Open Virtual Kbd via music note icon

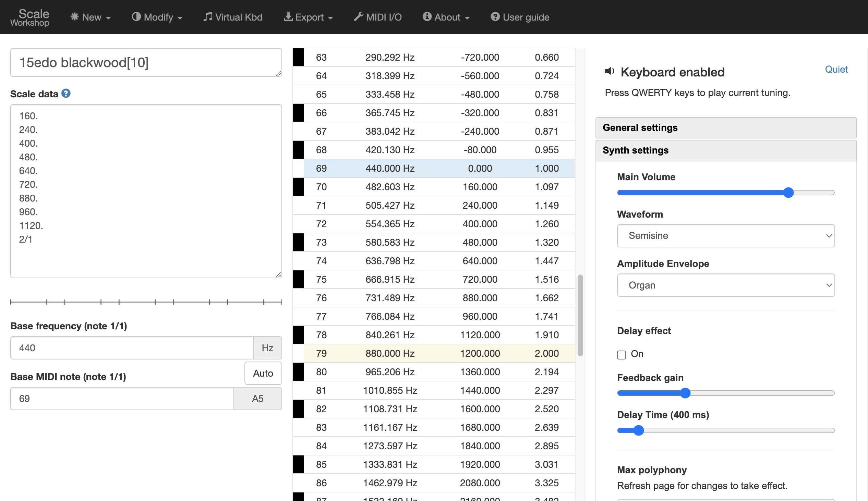207,16
